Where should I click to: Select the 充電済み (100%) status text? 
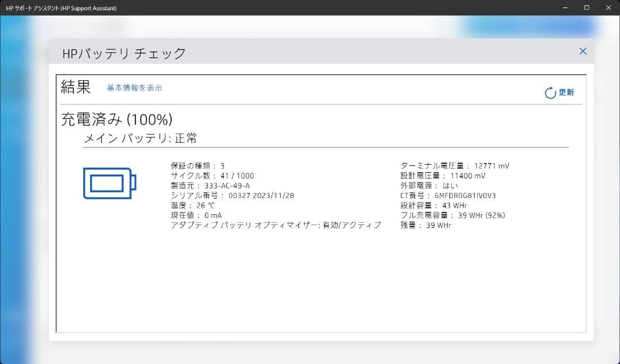pos(114,119)
